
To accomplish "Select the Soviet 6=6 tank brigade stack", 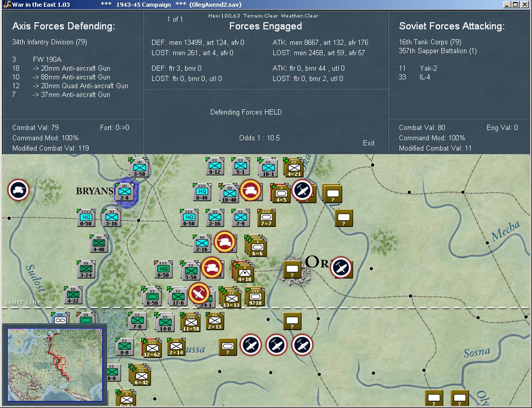I will pyautogui.click(x=257, y=246).
